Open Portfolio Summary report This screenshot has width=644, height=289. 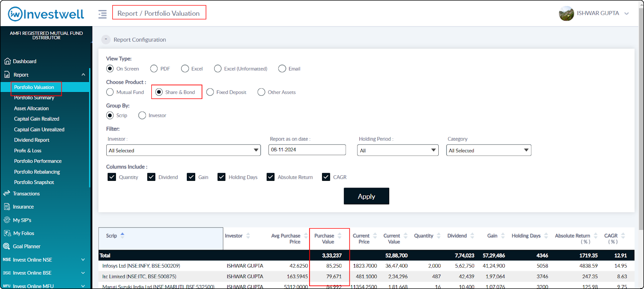click(34, 98)
